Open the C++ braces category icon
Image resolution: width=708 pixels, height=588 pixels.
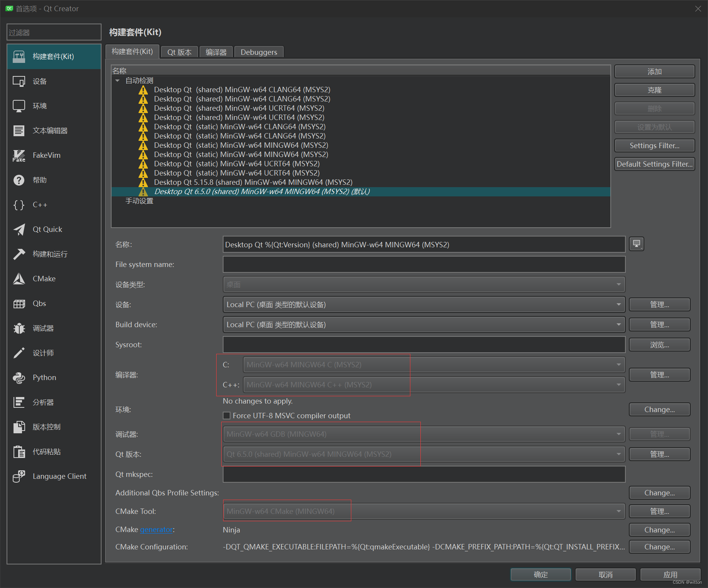(x=19, y=205)
